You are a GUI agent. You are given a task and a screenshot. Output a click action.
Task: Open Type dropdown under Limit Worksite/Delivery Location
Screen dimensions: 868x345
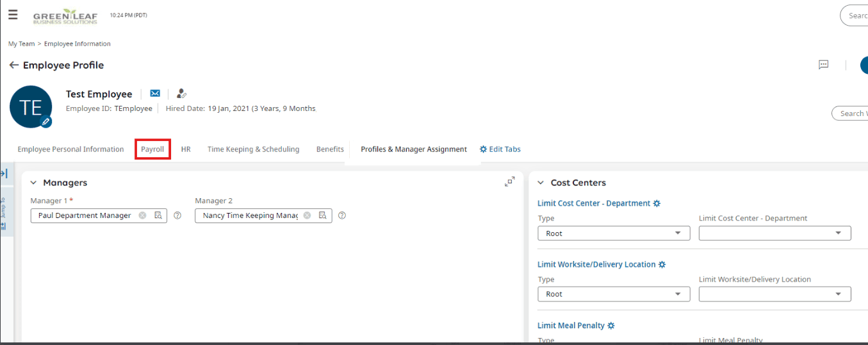pyautogui.click(x=614, y=294)
